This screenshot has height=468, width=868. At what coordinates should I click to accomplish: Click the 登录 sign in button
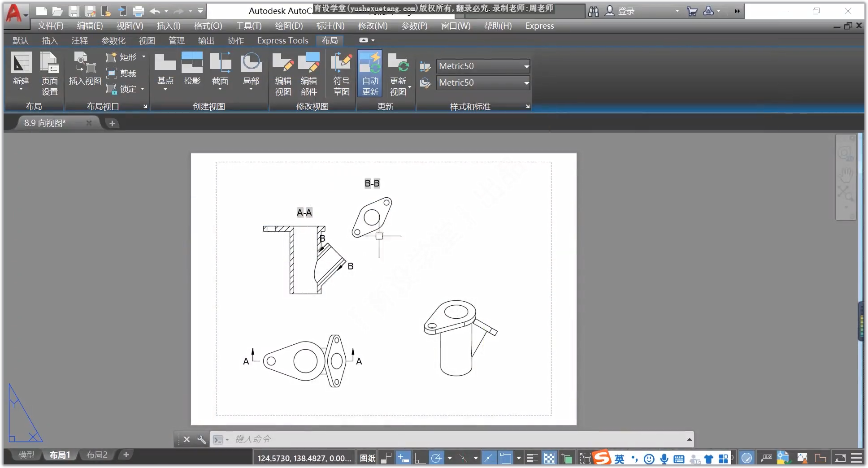click(620, 11)
